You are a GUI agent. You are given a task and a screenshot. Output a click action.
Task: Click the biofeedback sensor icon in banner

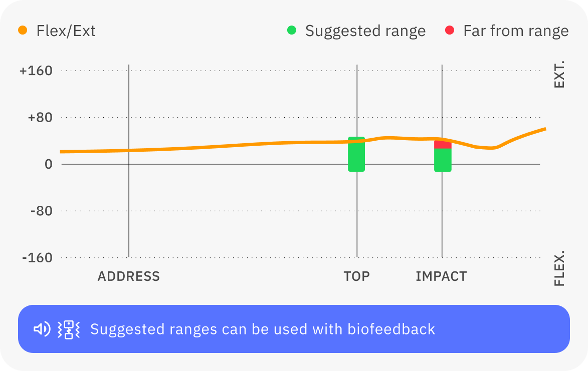pos(69,329)
